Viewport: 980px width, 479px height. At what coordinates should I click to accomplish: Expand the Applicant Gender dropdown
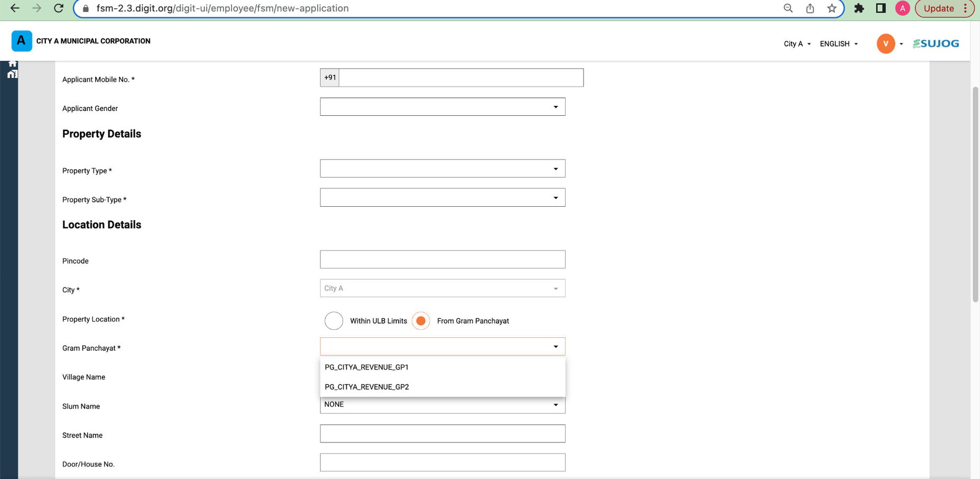click(442, 107)
